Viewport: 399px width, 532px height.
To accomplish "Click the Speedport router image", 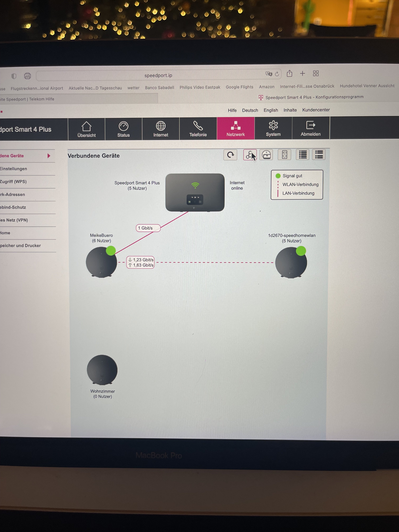I will 195,192.
